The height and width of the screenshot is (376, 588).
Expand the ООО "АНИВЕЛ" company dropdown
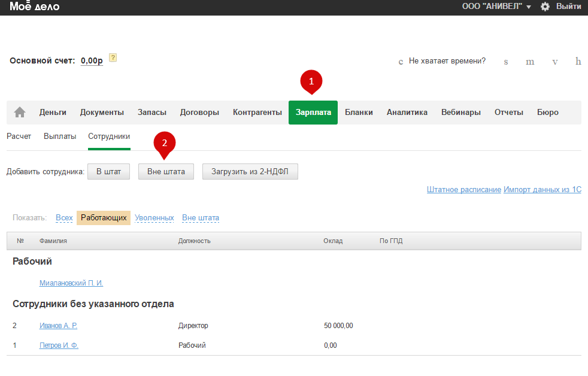coord(496,7)
